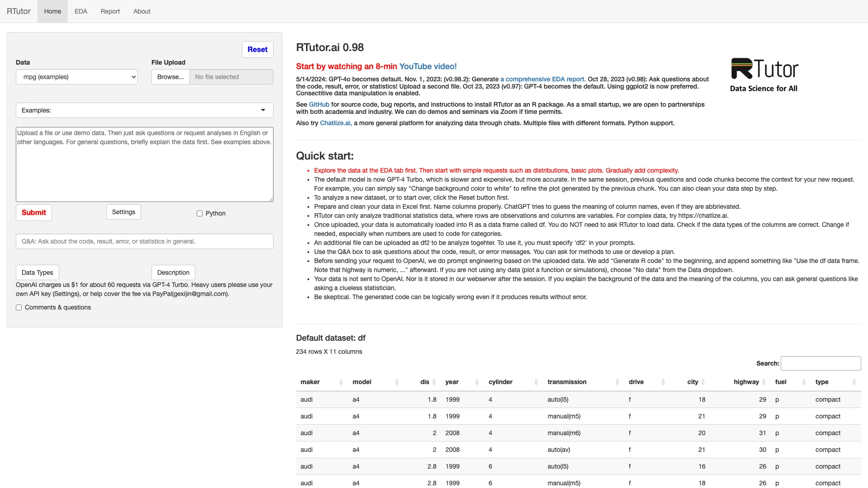Click the RTutor Data Science logo
Screen dimensions: 868x488
[x=764, y=75]
